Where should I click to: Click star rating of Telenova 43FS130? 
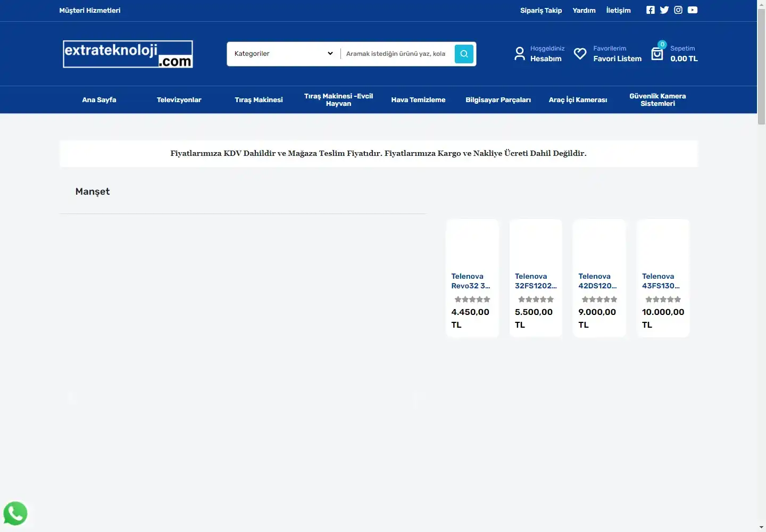pos(663,300)
